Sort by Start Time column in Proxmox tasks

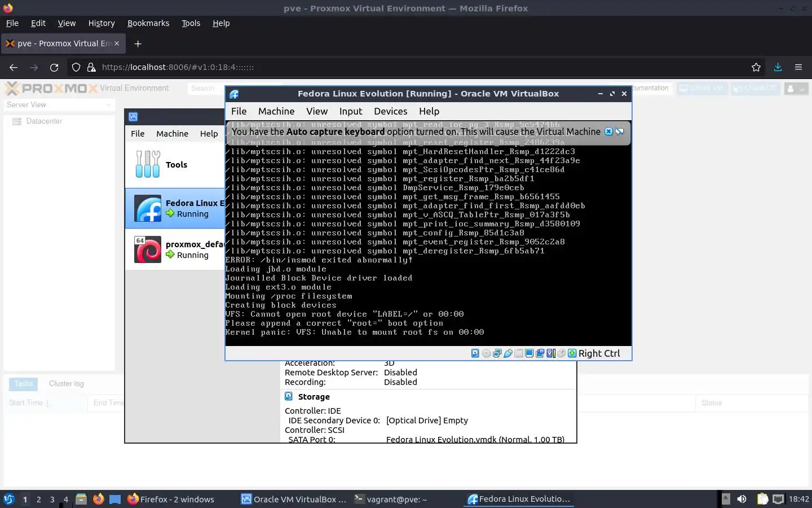click(45, 403)
